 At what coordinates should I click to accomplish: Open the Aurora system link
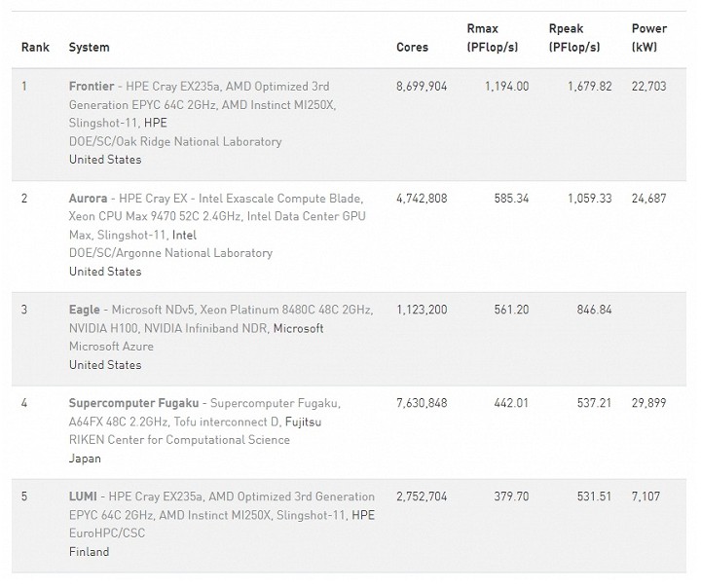pos(89,199)
